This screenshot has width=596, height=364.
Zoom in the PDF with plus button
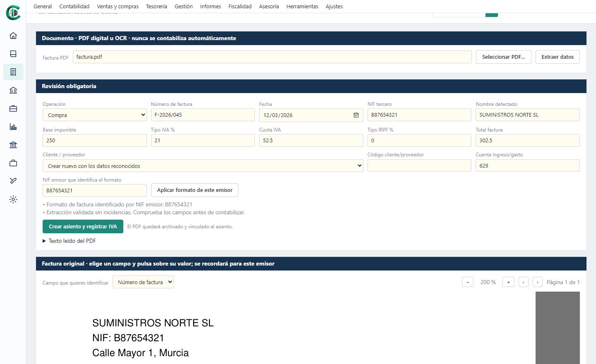coord(508,282)
